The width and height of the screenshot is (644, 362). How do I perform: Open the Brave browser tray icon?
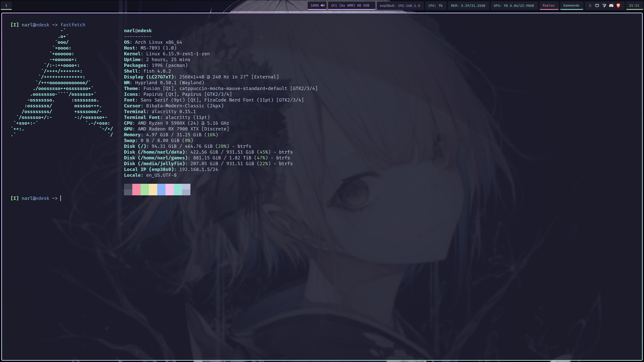tap(618, 6)
